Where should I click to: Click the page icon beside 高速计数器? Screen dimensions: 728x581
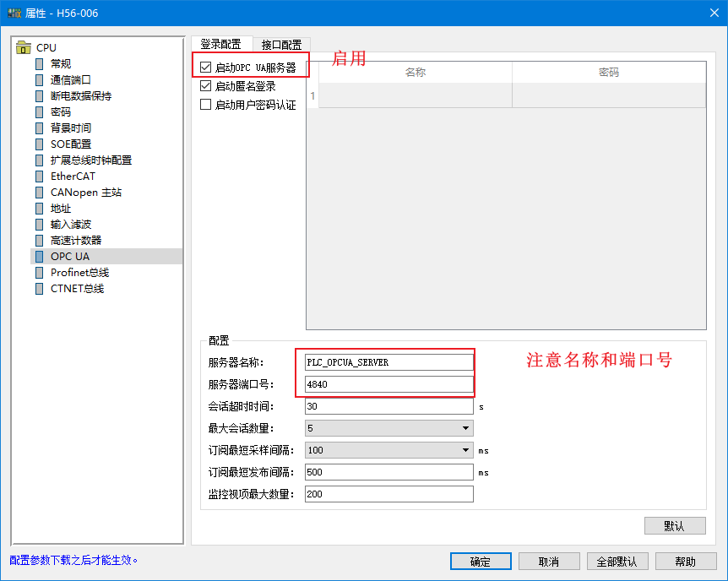click(x=40, y=240)
